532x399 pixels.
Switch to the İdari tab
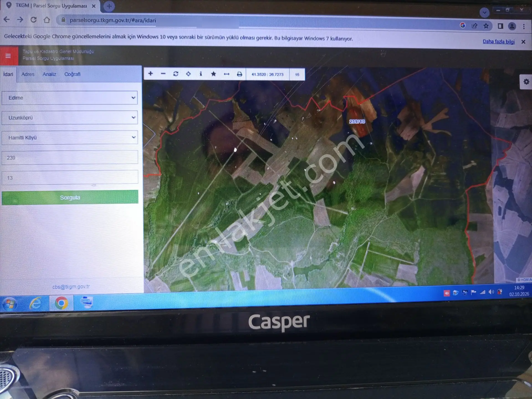(x=8, y=74)
